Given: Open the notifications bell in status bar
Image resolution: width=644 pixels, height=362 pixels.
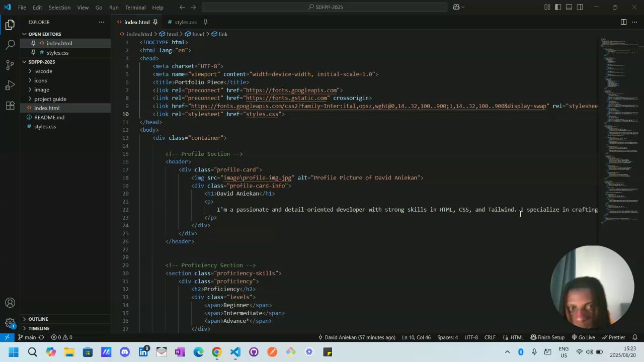Looking at the screenshot, I should coord(634,337).
